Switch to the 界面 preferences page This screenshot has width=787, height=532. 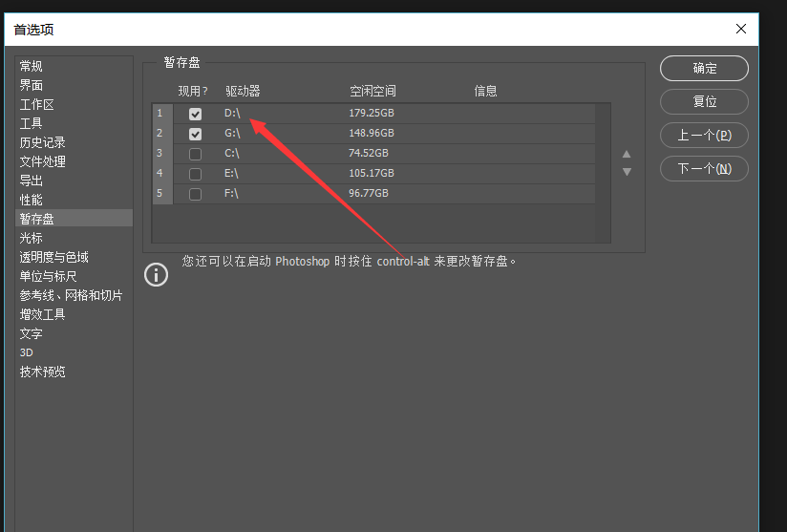(32, 85)
